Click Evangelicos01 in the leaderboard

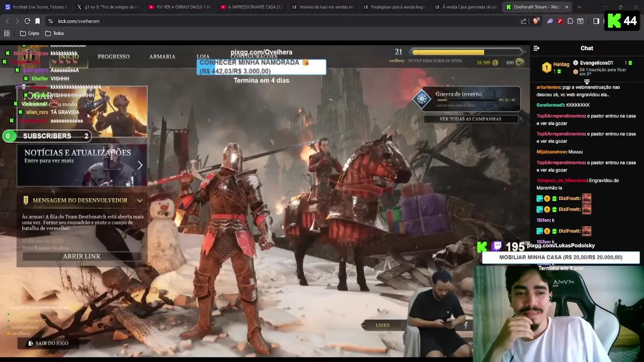(596, 63)
